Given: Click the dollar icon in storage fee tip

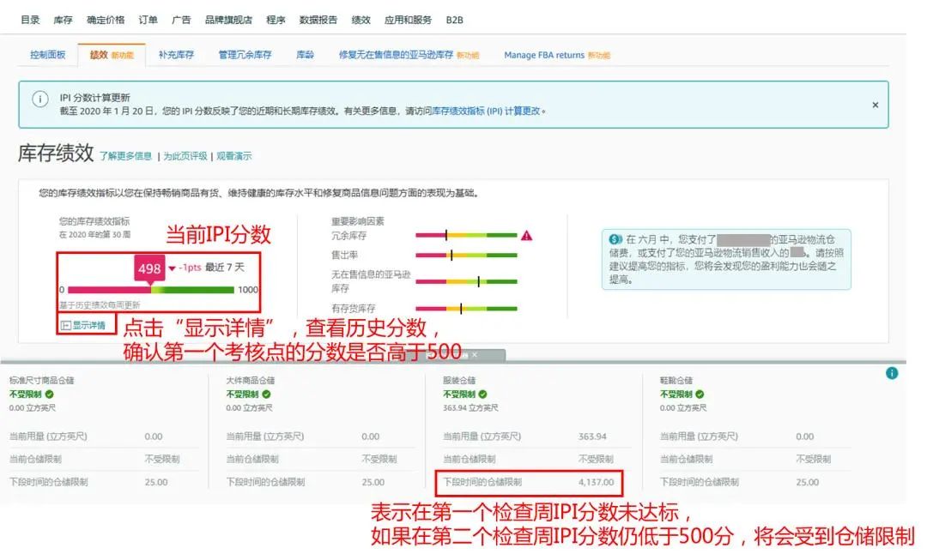Looking at the screenshot, I should click(x=615, y=239).
